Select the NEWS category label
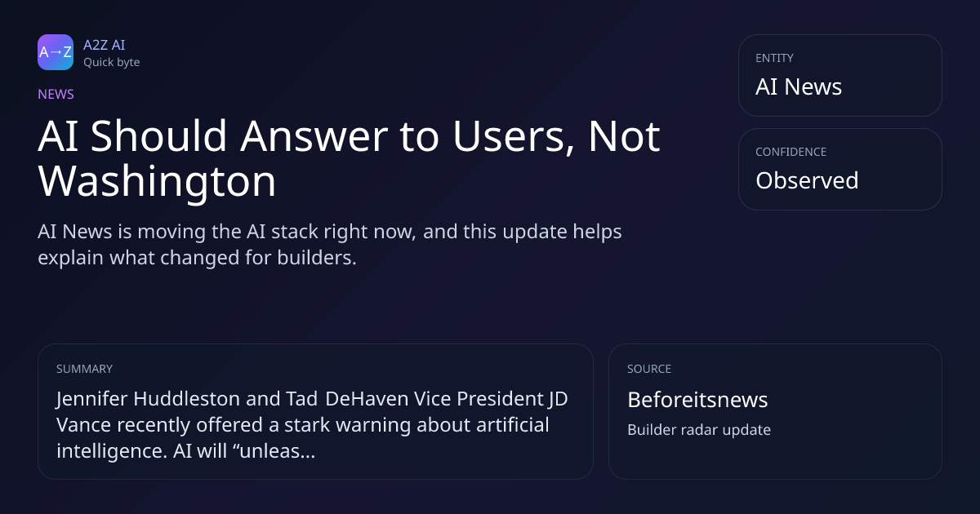Viewport: 980px width, 514px height. coord(56,94)
